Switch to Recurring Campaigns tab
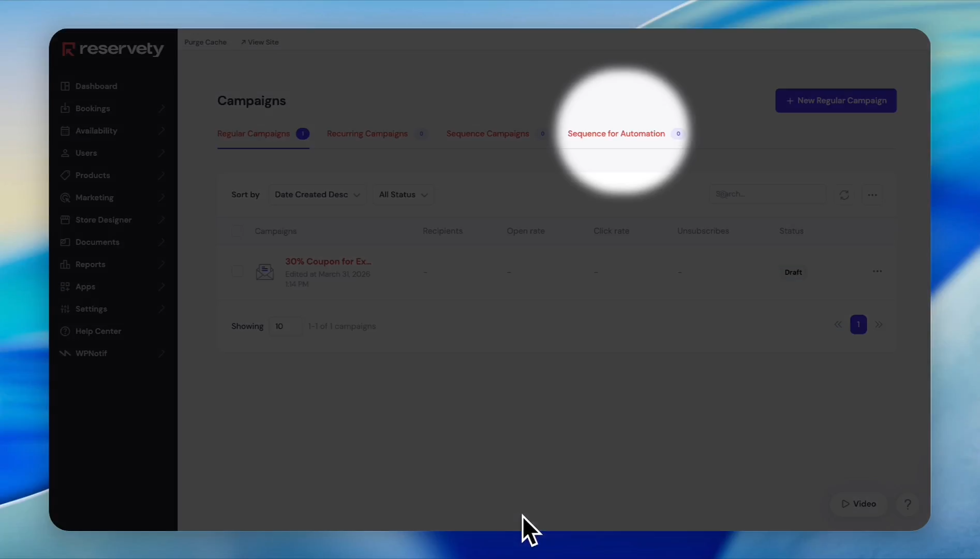Screen dimensions: 980x559 tap(377, 134)
